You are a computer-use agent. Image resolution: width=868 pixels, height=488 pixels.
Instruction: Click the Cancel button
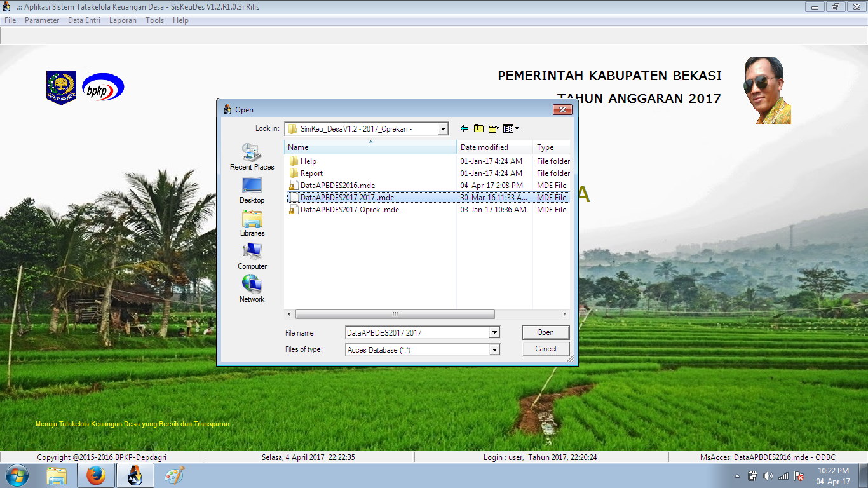click(x=546, y=349)
